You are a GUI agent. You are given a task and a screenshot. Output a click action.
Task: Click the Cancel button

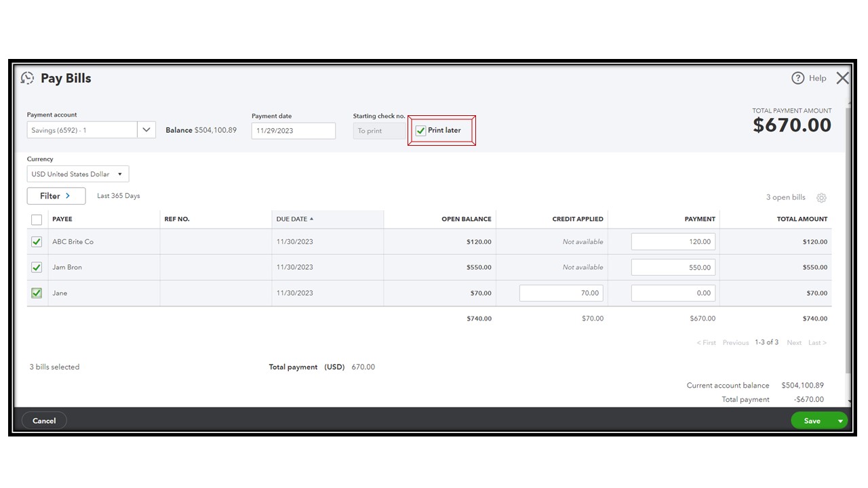coord(43,420)
